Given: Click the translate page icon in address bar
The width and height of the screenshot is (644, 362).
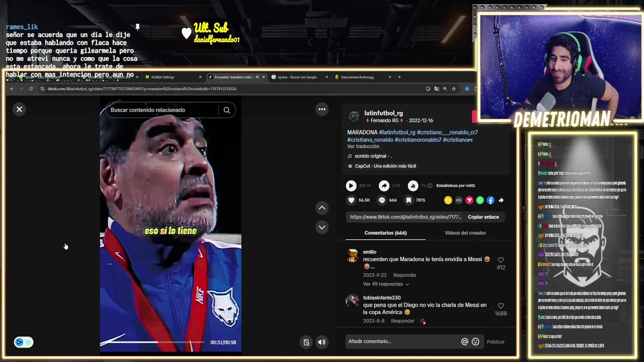Looking at the screenshot, I should pyautogui.click(x=436, y=89).
